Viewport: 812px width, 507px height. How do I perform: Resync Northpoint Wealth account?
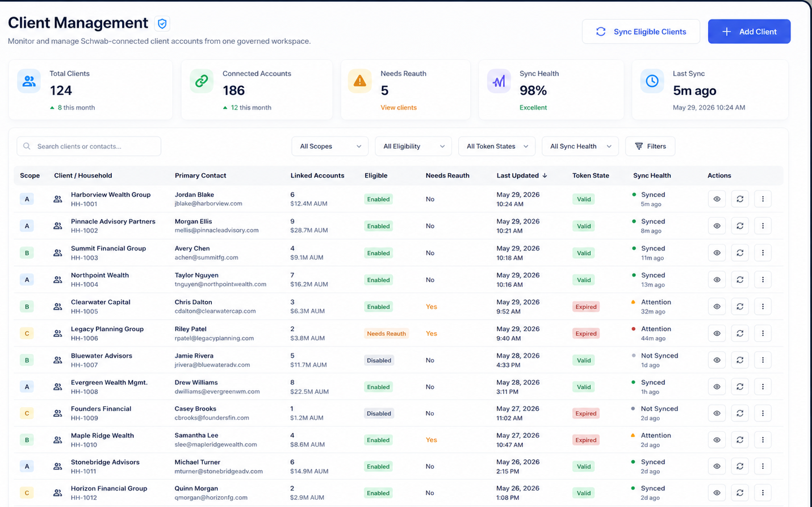pyautogui.click(x=740, y=279)
